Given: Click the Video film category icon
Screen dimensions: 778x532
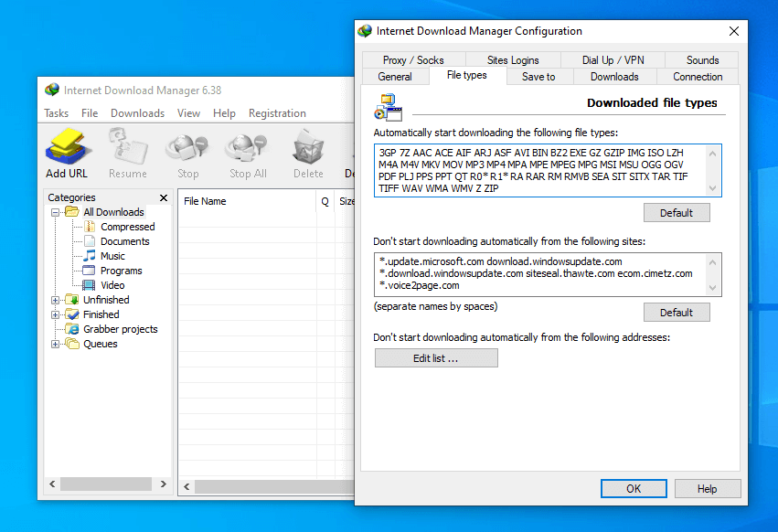Looking at the screenshot, I should pyautogui.click(x=89, y=285).
